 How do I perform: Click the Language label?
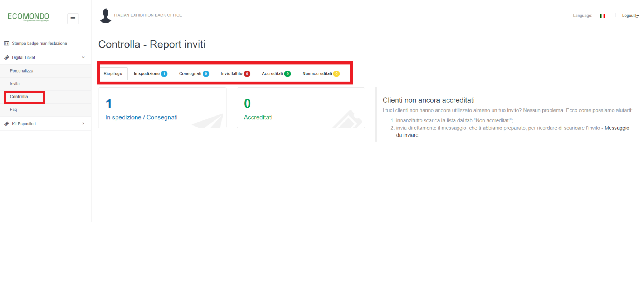tap(582, 16)
